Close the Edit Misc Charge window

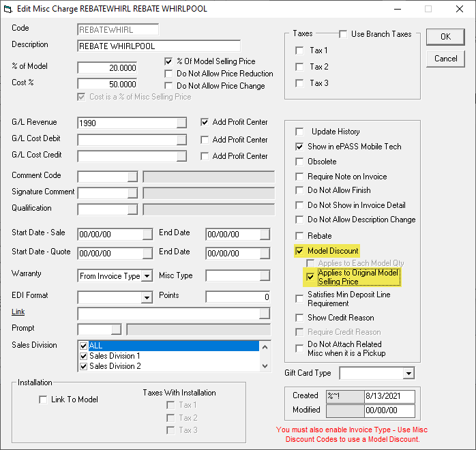pyautogui.click(x=460, y=9)
